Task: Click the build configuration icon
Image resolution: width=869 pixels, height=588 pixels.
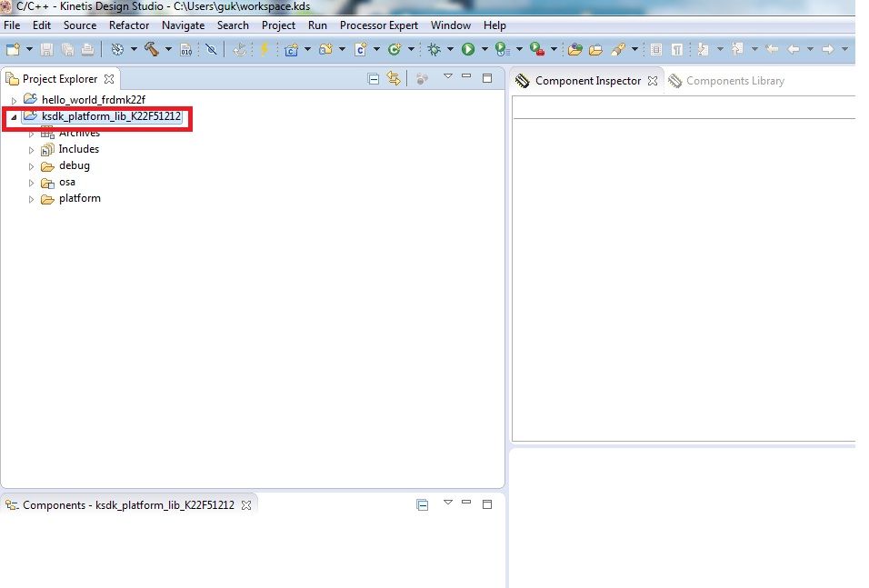Action: (x=117, y=49)
